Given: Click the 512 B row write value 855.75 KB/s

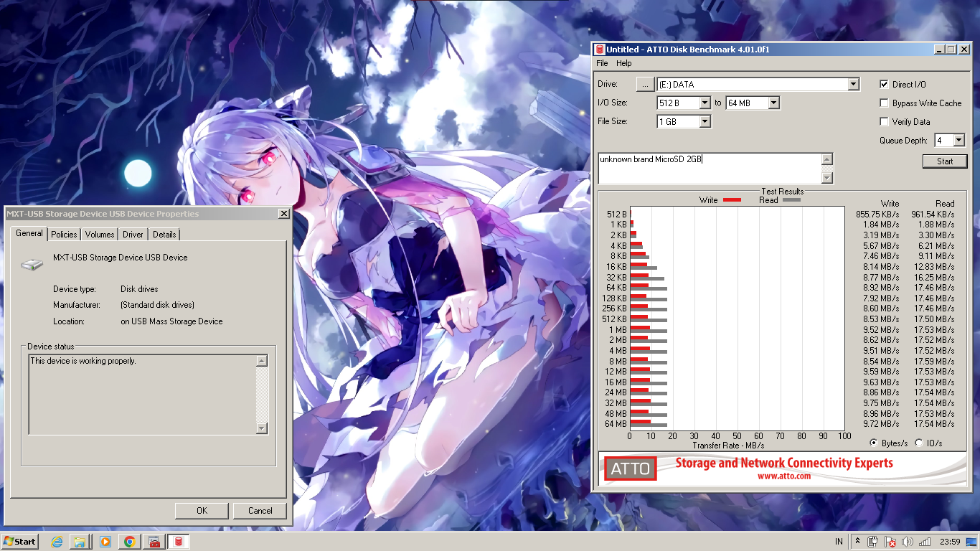Looking at the screenshot, I should [x=877, y=214].
